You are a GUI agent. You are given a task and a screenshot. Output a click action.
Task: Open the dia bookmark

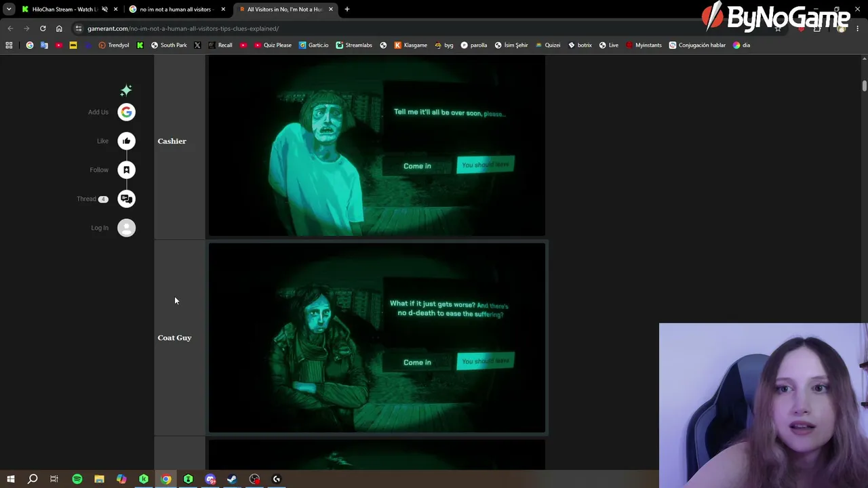click(x=741, y=45)
